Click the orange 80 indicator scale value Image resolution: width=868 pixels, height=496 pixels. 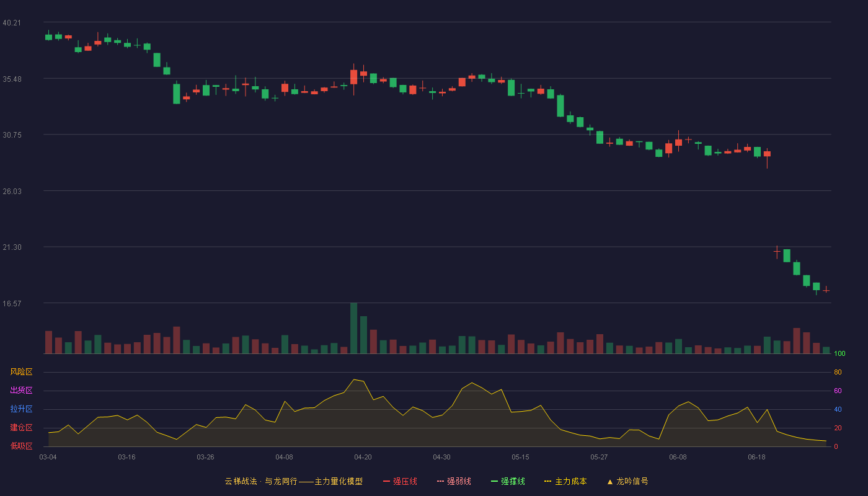[838, 372]
